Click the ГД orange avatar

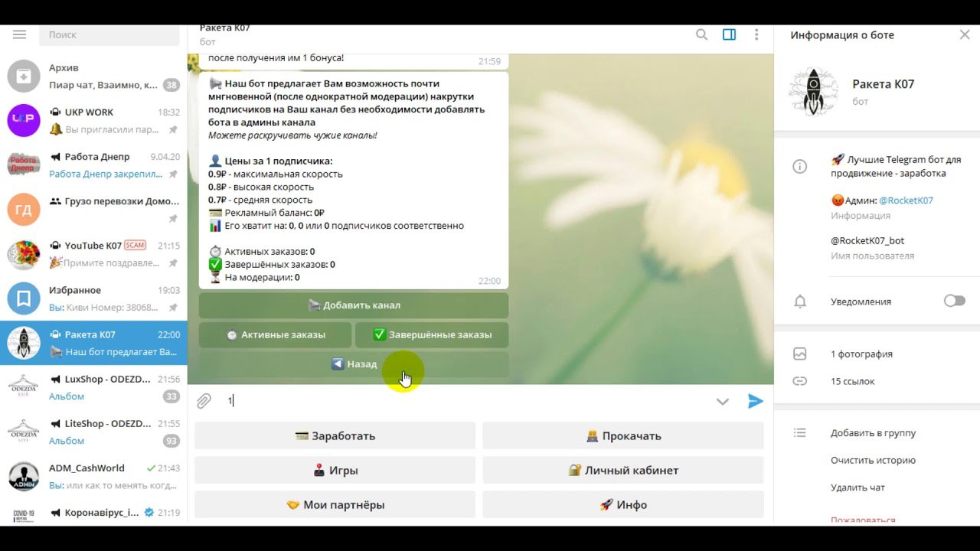[x=24, y=209]
